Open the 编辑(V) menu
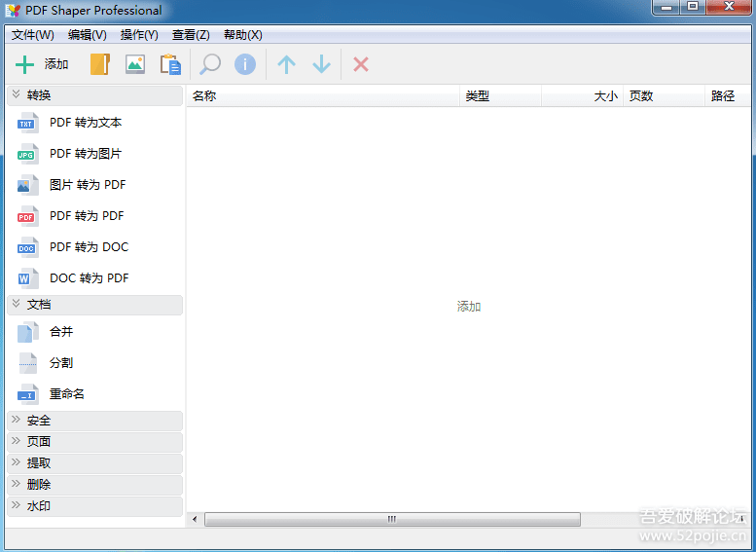The width and height of the screenshot is (756, 552). 87,35
